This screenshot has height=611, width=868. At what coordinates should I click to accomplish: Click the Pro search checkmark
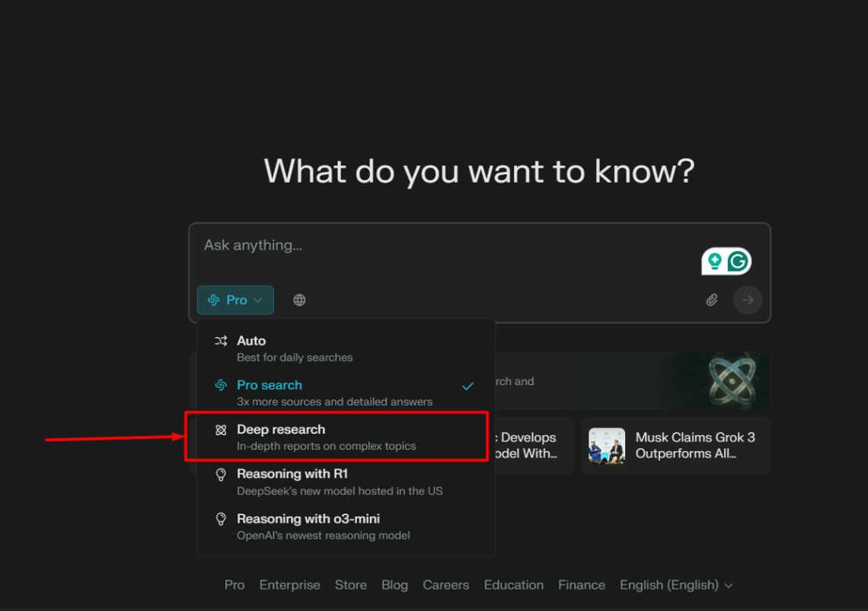[x=468, y=387]
